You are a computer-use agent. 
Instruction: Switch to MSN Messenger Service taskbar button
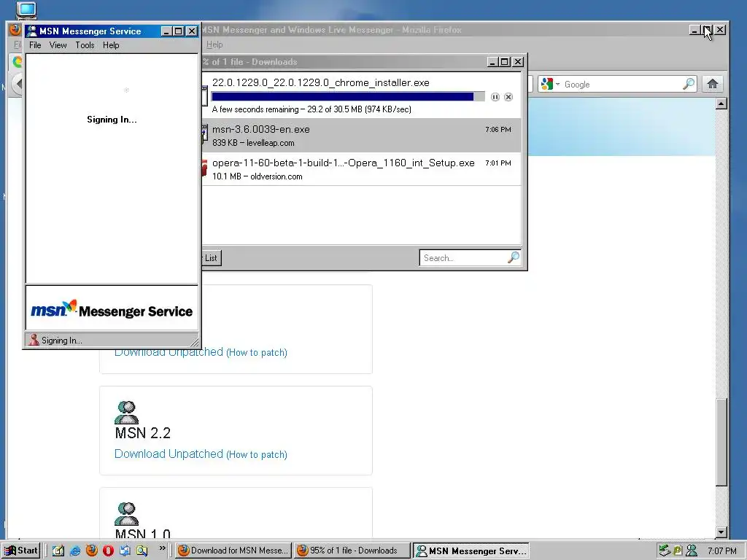[x=471, y=551]
